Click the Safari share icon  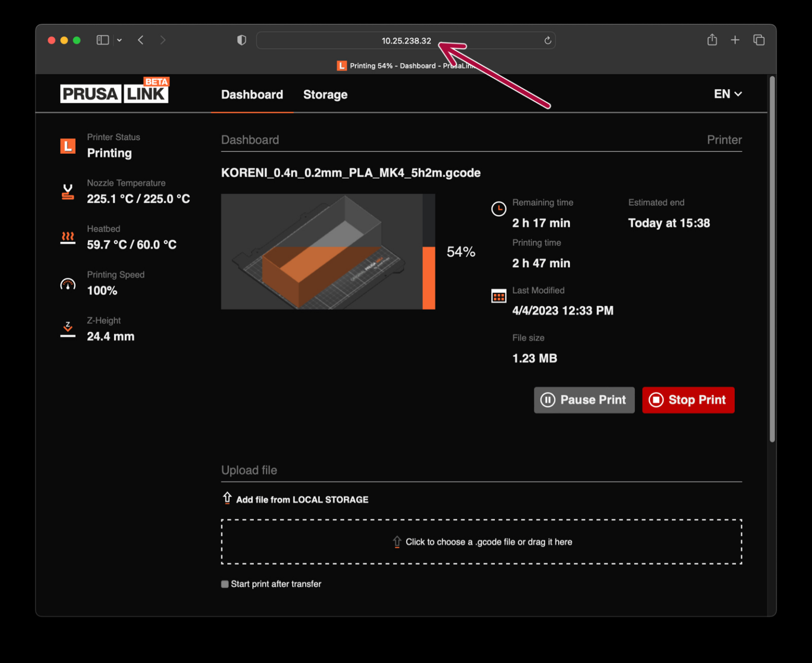coord(712,40)
